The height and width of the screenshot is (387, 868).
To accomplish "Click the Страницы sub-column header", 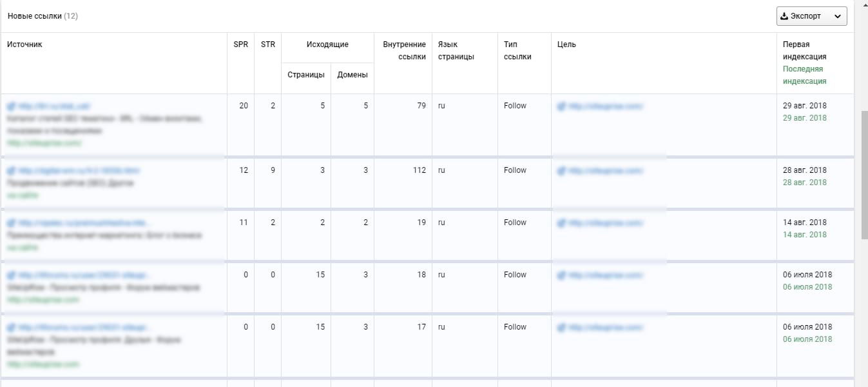I will click(x=306, y=75).
